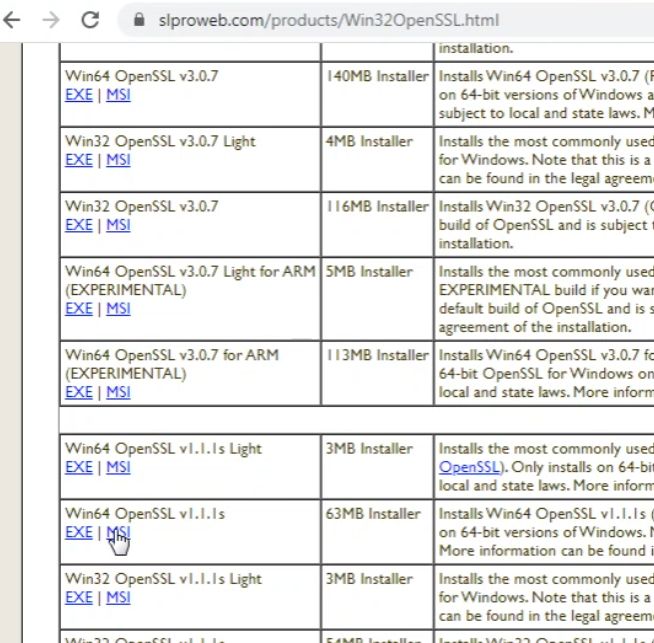Download MSI for Win64 v3.0.7 Light ARM
Screen dimensions: 654x643
coord(118,309)
